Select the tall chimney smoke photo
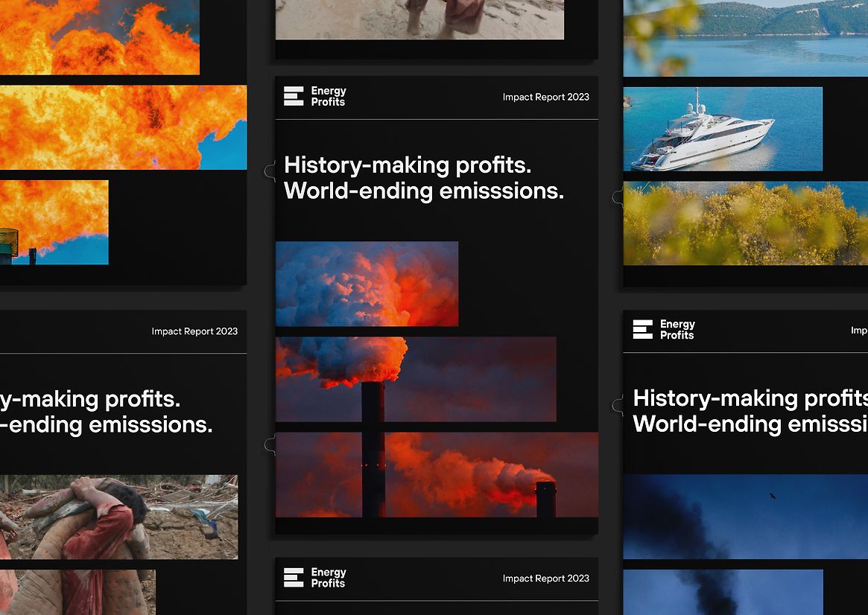Screen dimensions: 868x615 pos(416,379)
